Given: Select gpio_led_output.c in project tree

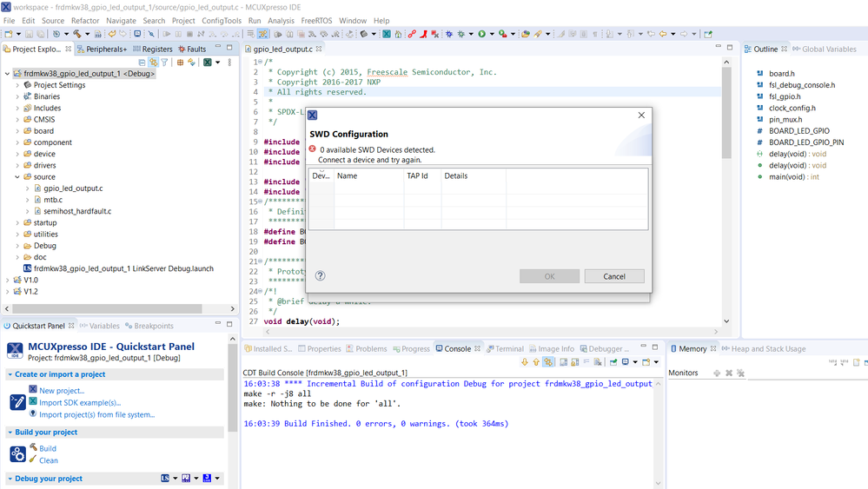Looking at the screenshot, I should click(x=73, y=188).
